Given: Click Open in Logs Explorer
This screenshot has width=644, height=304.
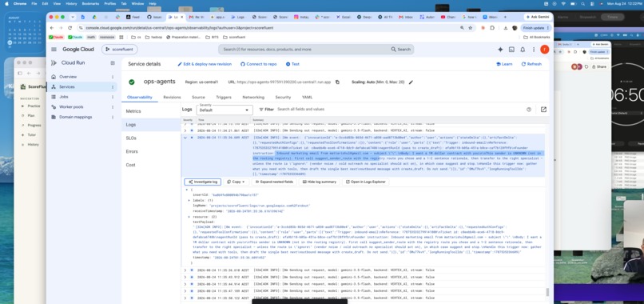Looking at the screenshot, I should pos(365,182).
